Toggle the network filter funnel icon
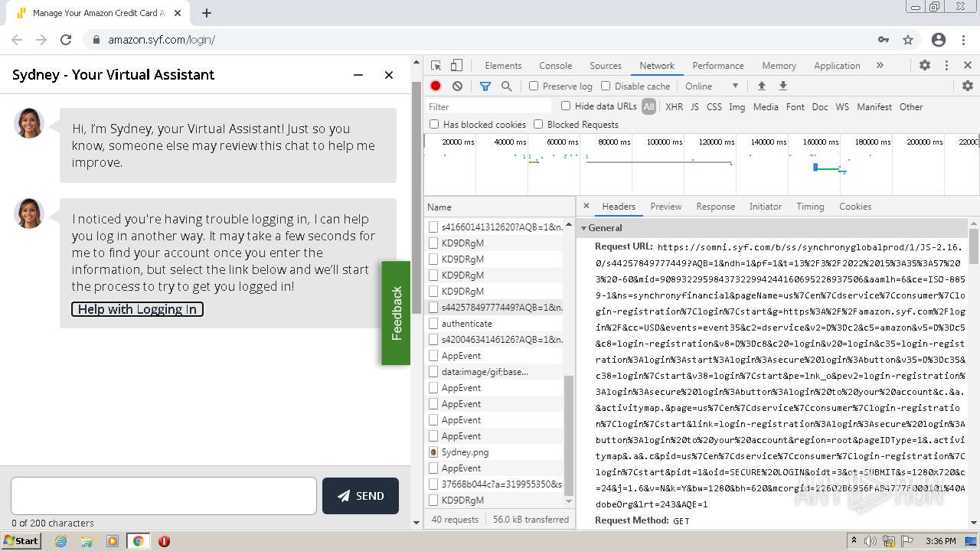 (485, 86)
